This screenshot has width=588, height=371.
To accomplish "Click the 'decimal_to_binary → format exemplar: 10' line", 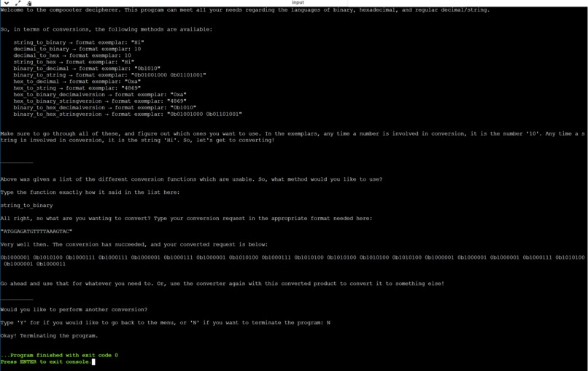I will tap(77, 49).
